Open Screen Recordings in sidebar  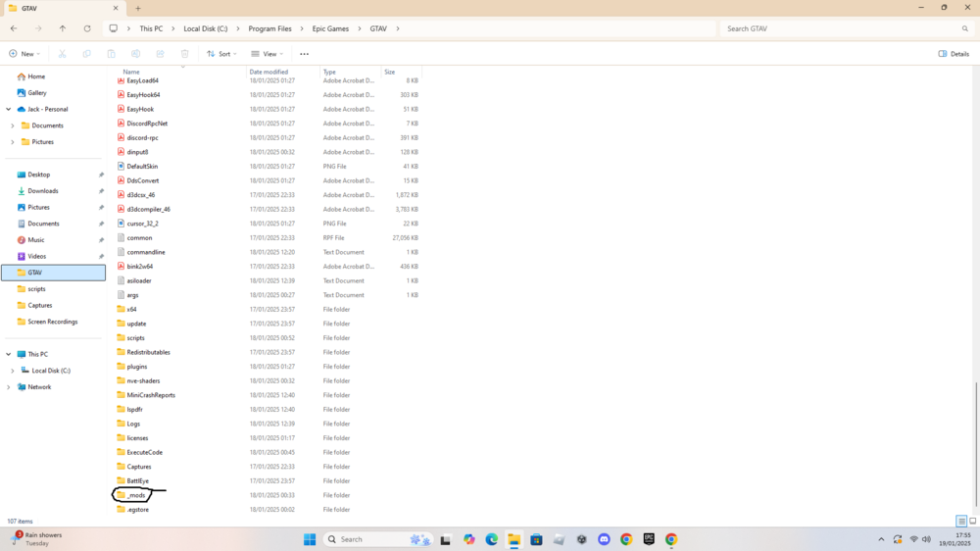click(x=53, y=322)
